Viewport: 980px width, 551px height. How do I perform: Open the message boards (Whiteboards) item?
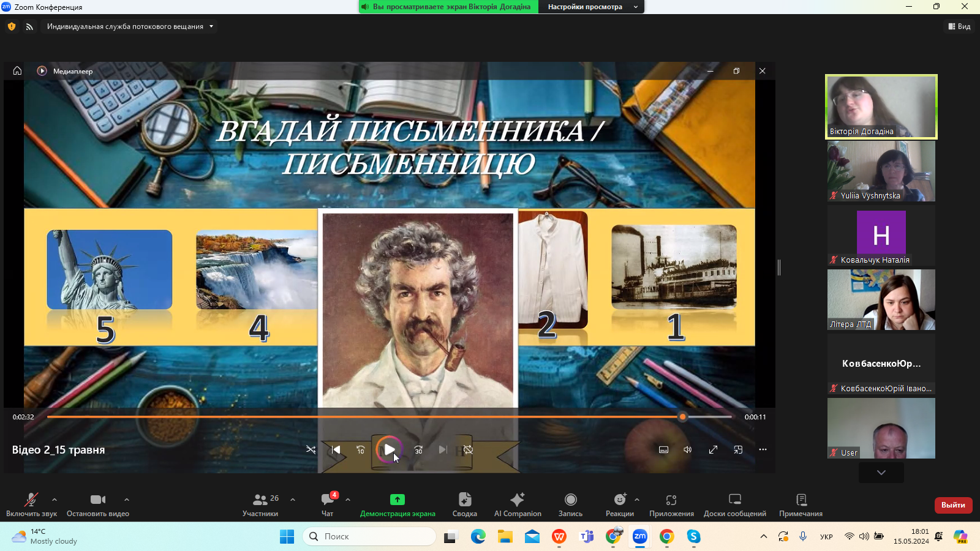(x=734, y=504)
